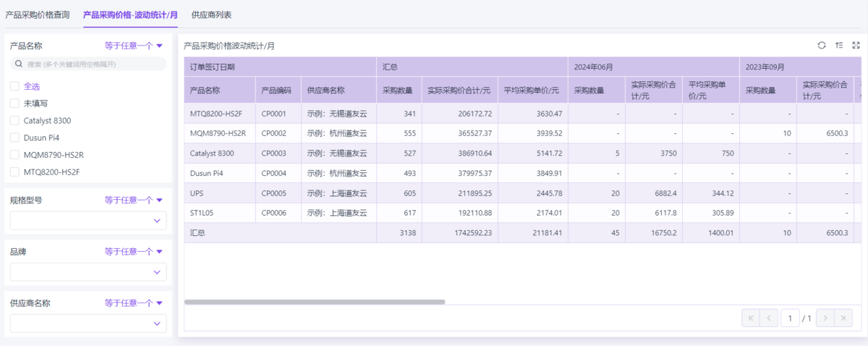The width and height of the screenshot is (868, 346).
Task: Select the MTQ8200-HS2F checkbox
Action: click(14, 172)
